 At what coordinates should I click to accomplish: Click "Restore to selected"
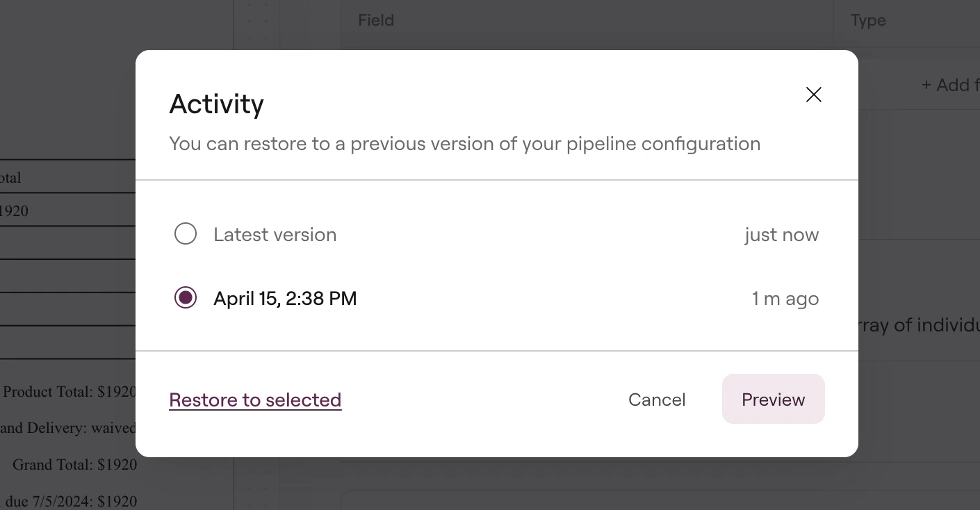(255, 400)
